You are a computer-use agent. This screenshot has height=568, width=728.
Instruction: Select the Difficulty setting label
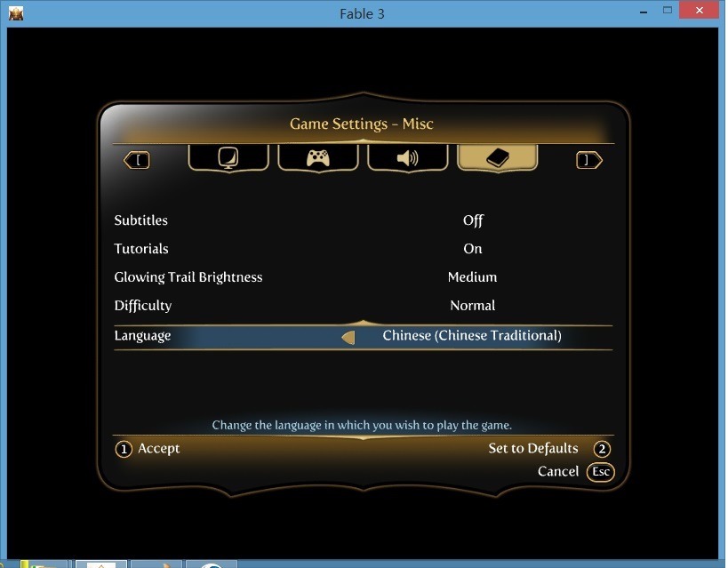(x=143, y=306)
